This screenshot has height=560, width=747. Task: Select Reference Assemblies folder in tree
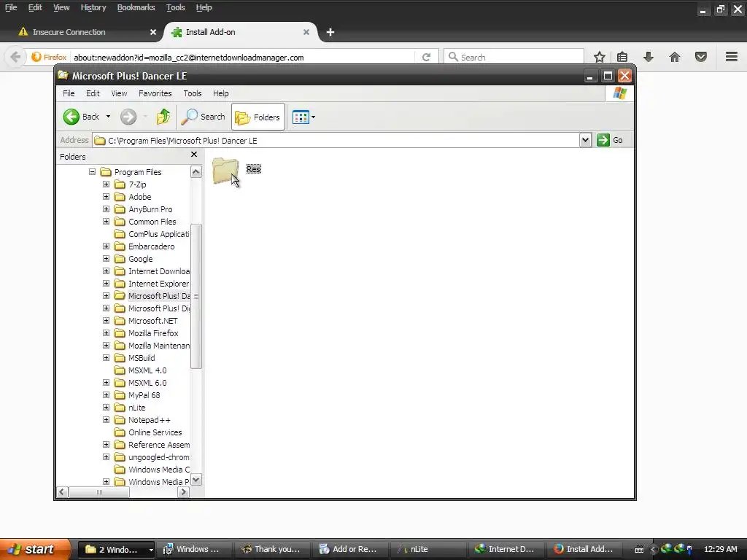[158, 444]
